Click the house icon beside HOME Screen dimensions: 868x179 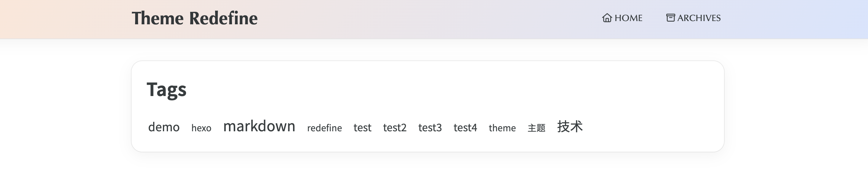tap(606, 18)
